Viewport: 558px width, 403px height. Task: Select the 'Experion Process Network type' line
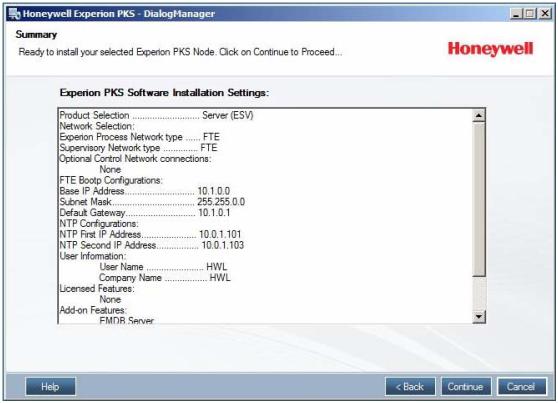pos(140,137)
